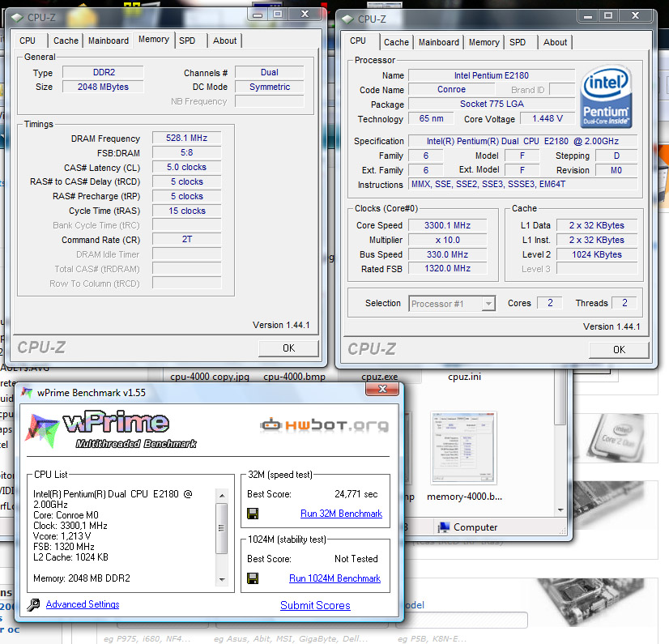Select the SPD tab in the CPU window of CPU-Z
This screenshot has height=644, width=669.
pyautogui.click(x=518, y=42)
